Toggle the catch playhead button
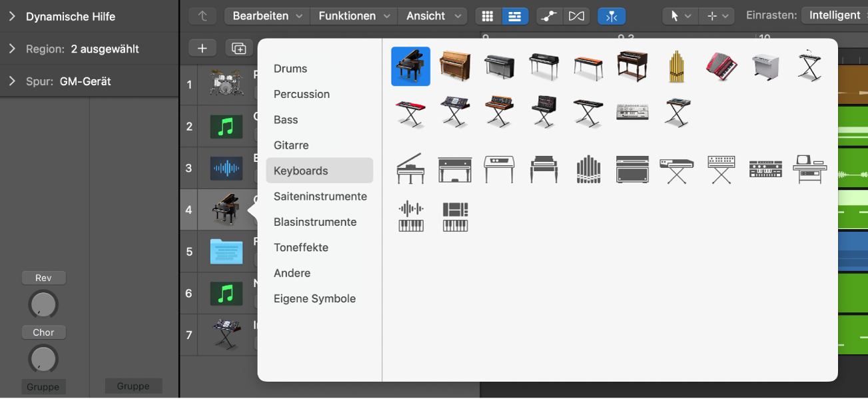The image size is (868, 399). 612,16
